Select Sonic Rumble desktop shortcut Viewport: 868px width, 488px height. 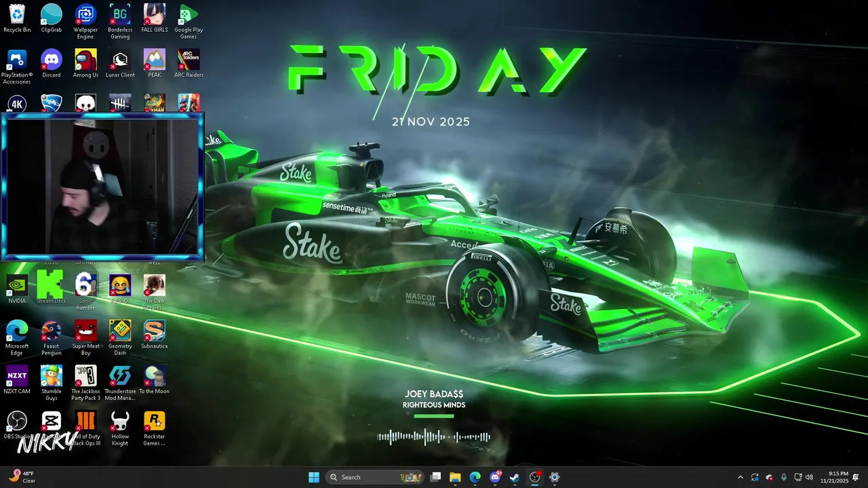point(85,293)
